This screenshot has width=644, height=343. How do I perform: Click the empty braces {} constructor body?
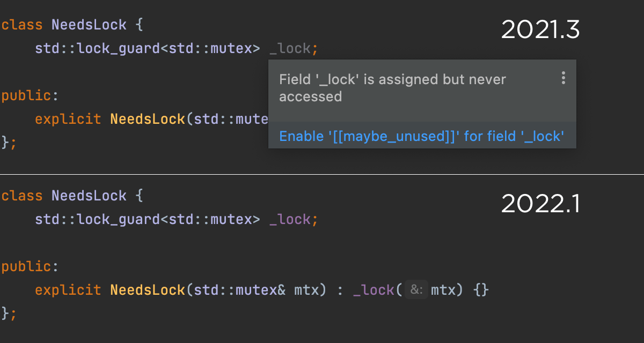pyautogui.click(x=481, y=290)
